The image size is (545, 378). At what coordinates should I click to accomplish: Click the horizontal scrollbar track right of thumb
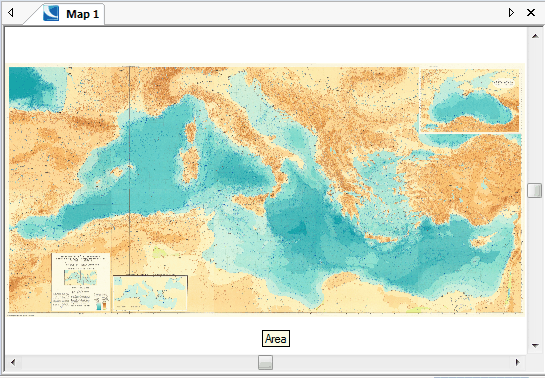pyautogui.click(x=392, y=363)
